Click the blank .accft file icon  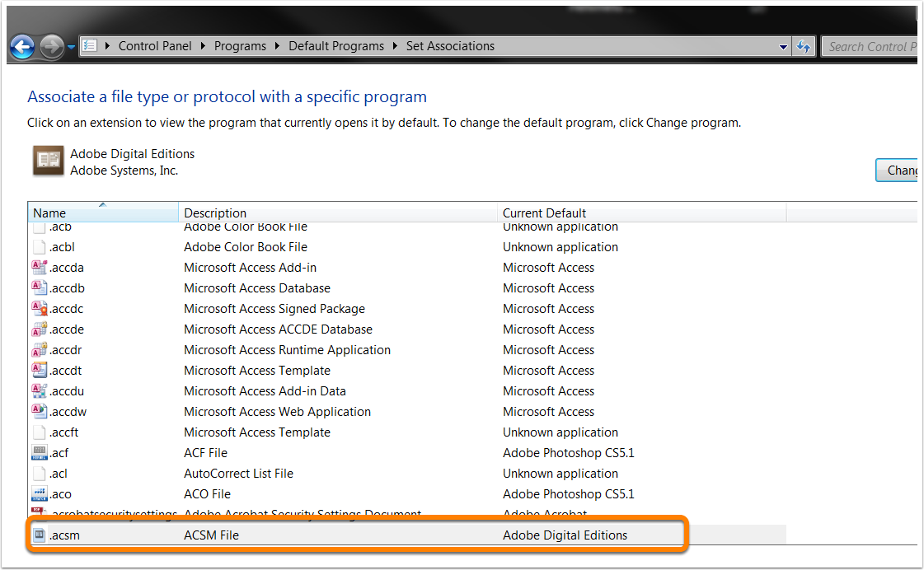click(39, 432)
